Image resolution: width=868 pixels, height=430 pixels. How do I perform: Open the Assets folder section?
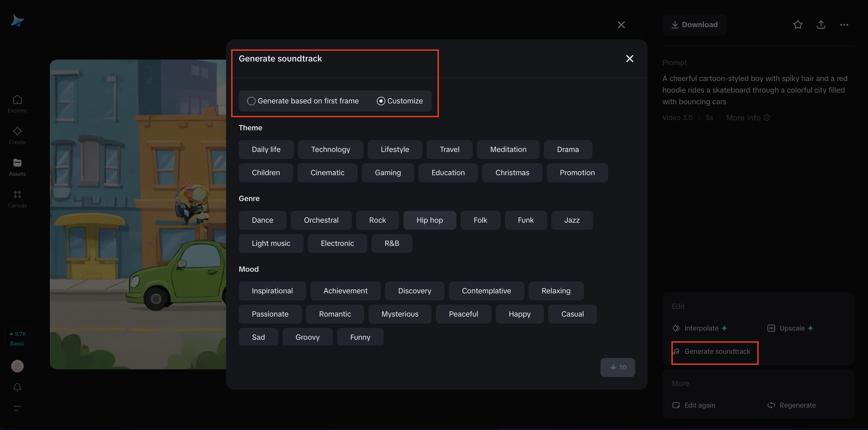[x=17, y=167]
